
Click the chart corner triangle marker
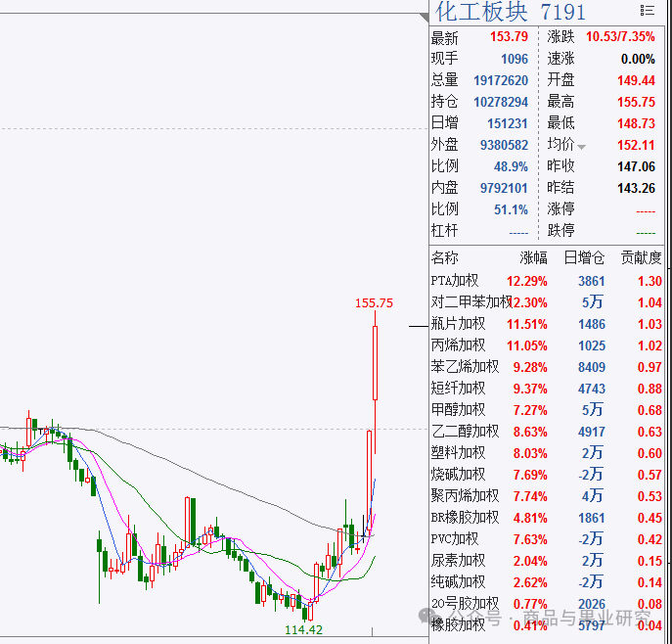[x=425, y=18]
